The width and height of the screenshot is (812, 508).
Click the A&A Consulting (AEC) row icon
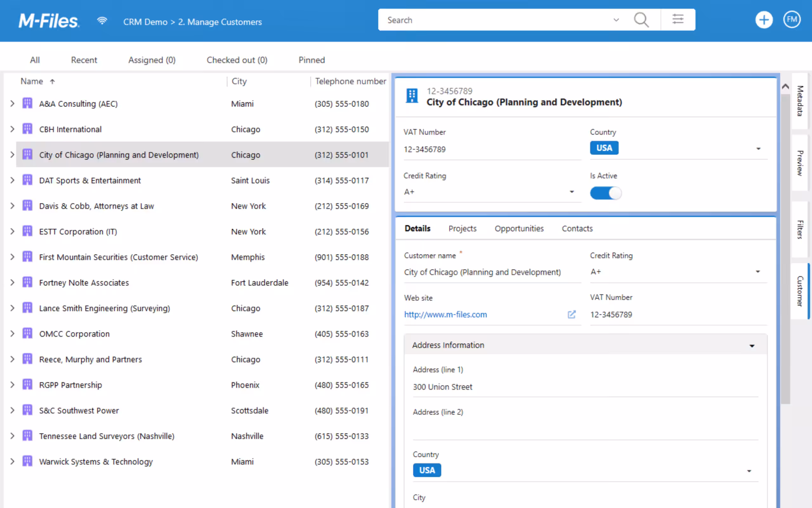pyautogui.click(x=28, y=103)
